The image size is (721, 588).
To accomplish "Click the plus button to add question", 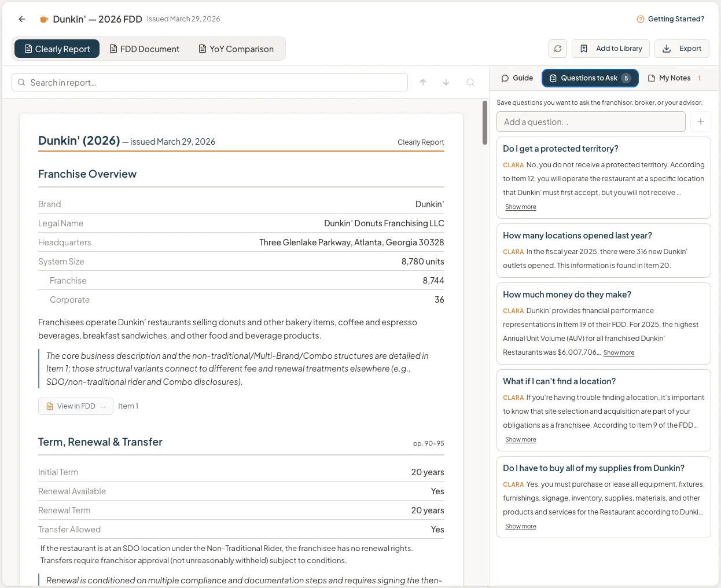I will [x=701, y=122].
